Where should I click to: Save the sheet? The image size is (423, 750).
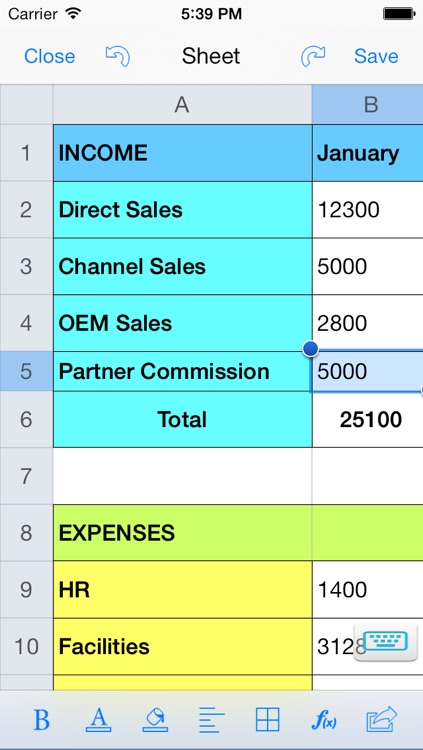tap(376, 56)
